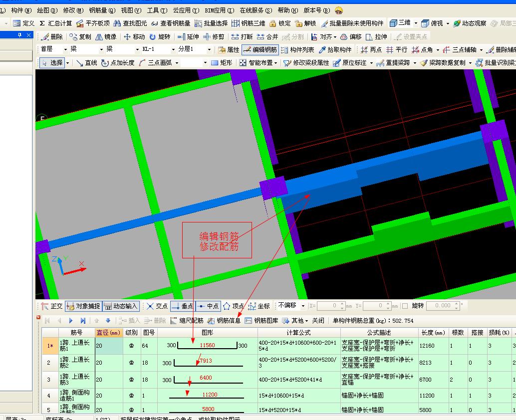Open 查看钢筋量 rebar quantity viewer

pyautogui.click(x=171, y=23)
